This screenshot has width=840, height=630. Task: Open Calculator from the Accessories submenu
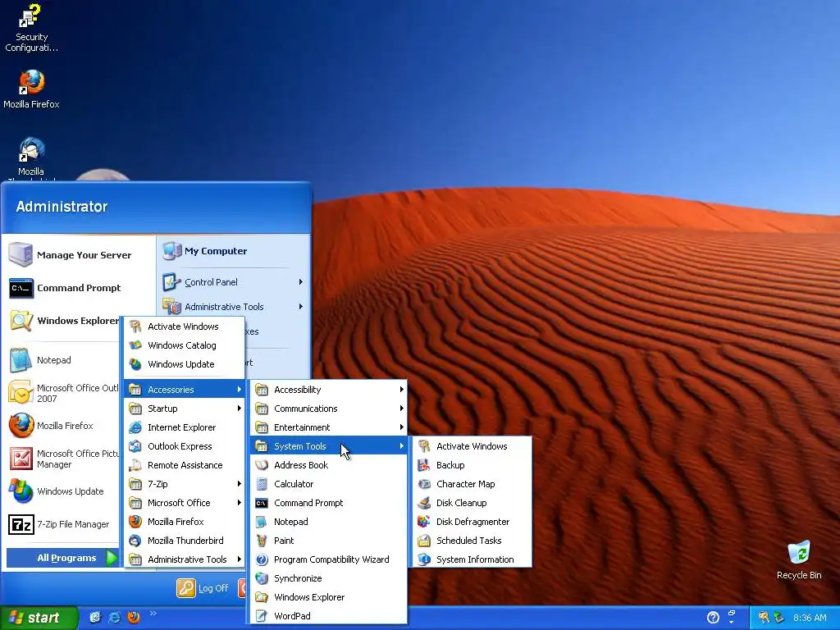click(x=328, y=484)
